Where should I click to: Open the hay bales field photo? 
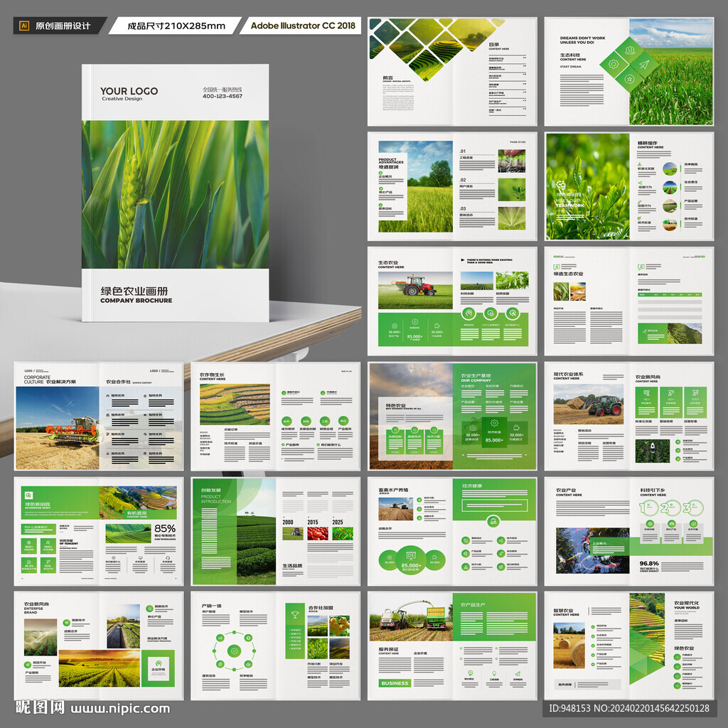point(569,646)
